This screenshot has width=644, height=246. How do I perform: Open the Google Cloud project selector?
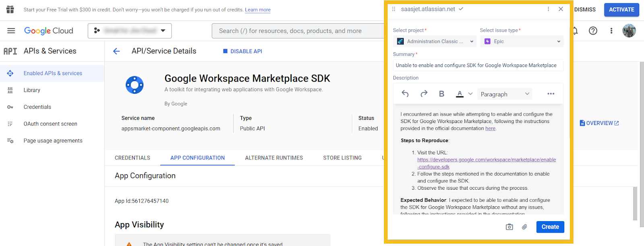130,31
